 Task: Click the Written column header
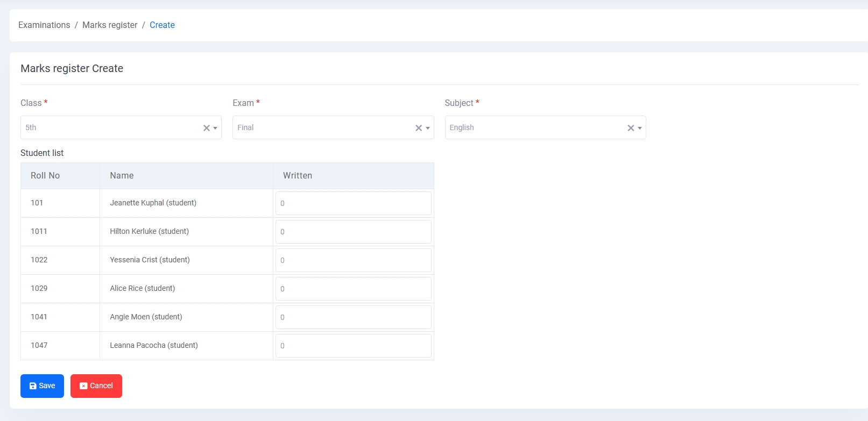click(298, 176)
